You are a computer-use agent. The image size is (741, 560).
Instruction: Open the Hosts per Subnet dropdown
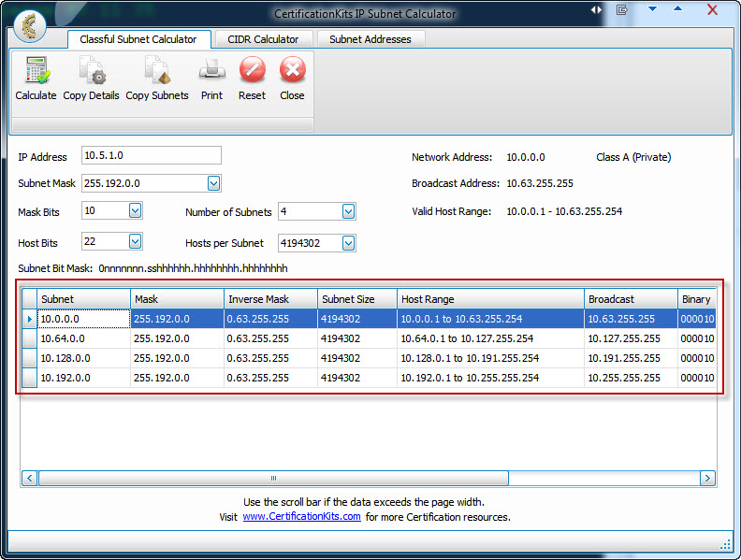coord(348,243)
